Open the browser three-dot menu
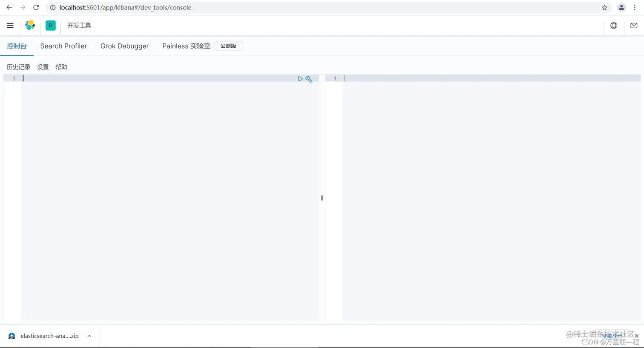This screenshot has height=348, width=644. (635, 8)
